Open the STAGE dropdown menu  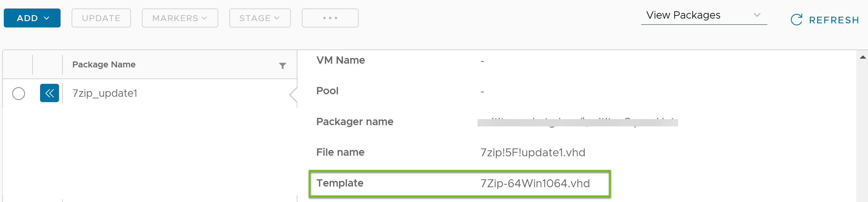tap(260, 18)
